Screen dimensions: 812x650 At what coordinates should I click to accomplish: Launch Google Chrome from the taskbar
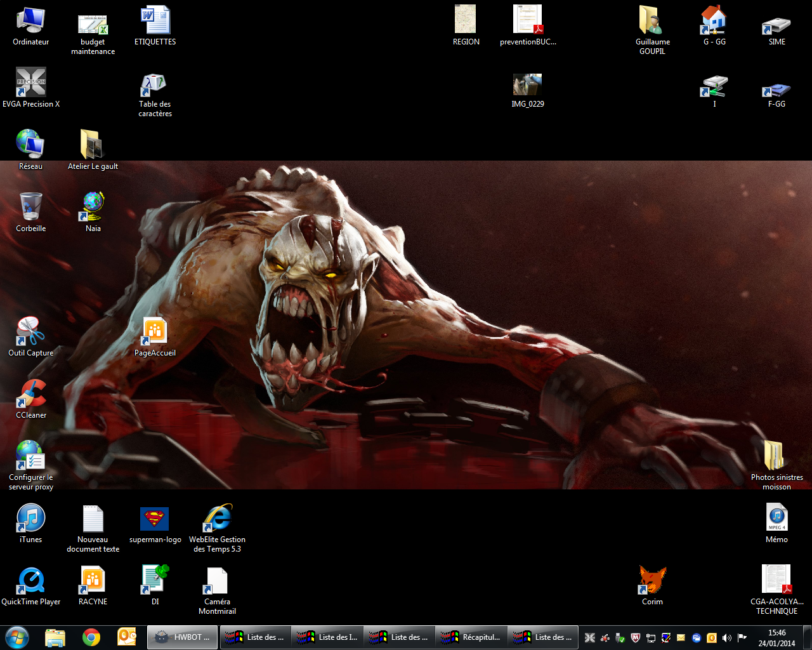[91, 637]
